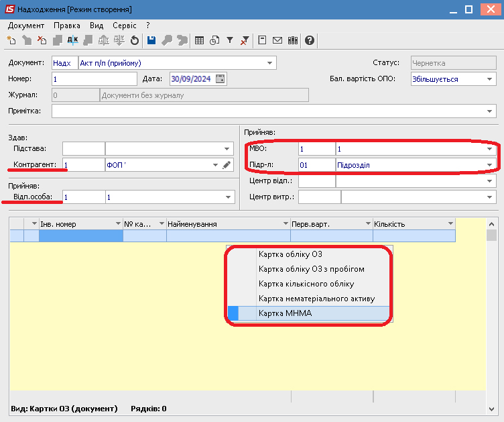Click the refresh circular arrow icon
Image resolution: width=504 pixels, height=422 pixels.
(x=135, y=40)
